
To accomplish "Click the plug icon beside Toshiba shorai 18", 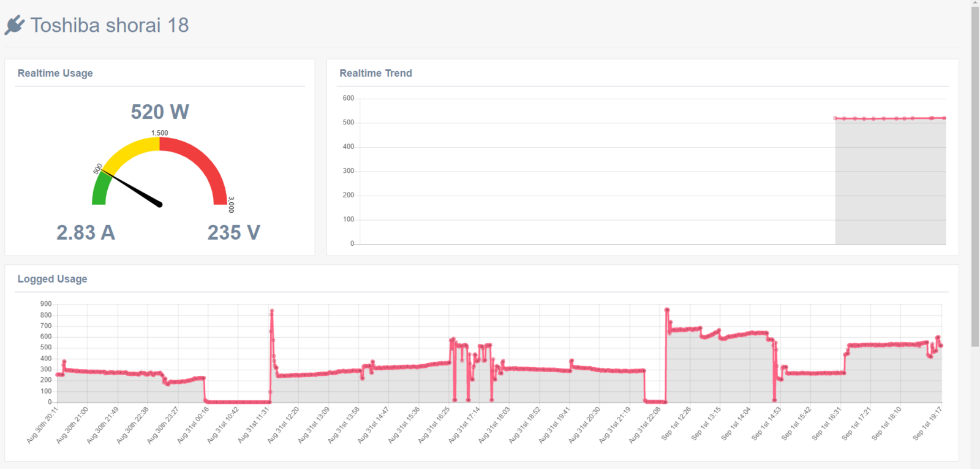I will (15, 25).
